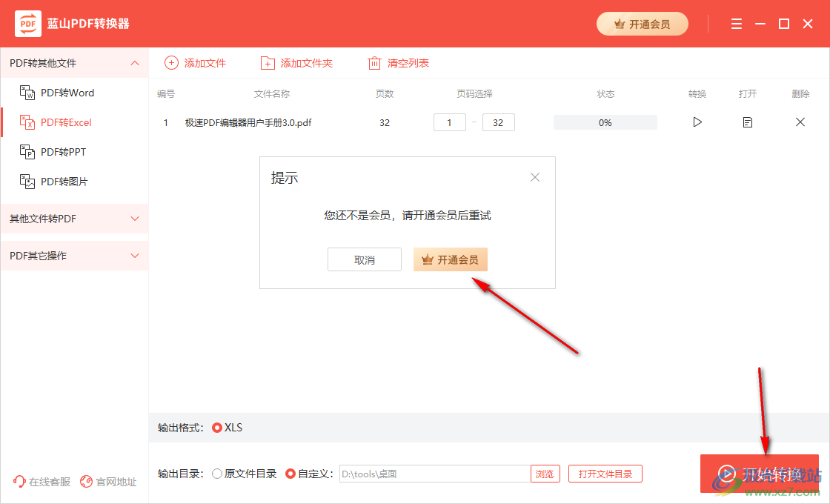
Task: Click 清空列表 to clear the file list
Action: click(399, 63)
